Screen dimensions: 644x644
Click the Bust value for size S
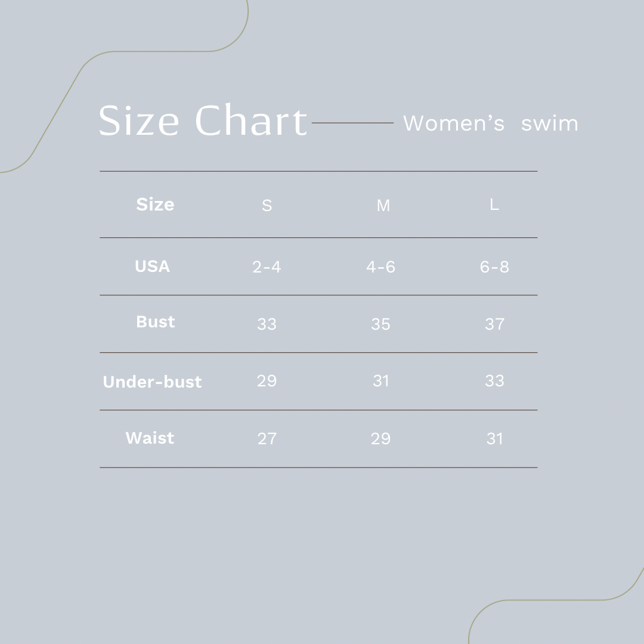tap(267, 324)
